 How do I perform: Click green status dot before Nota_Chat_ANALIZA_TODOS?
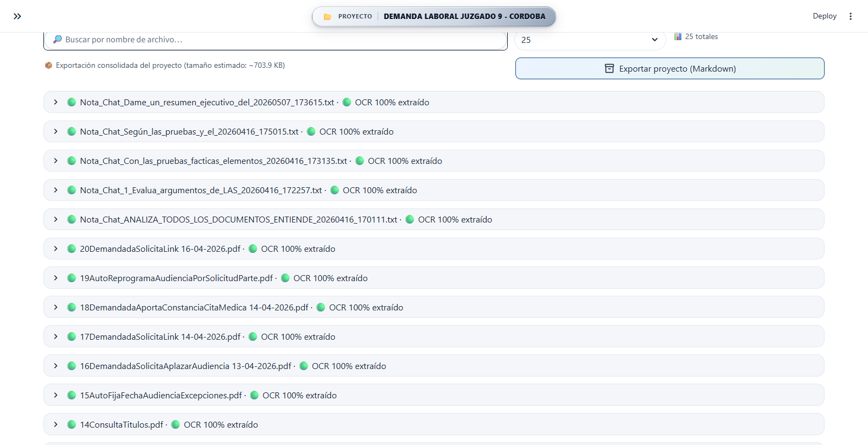(x=72, y=219)
